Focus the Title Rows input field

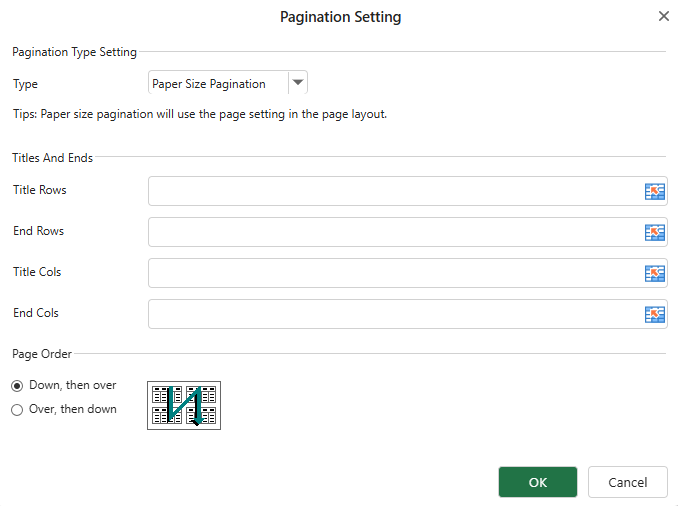(x=395, y=192)
